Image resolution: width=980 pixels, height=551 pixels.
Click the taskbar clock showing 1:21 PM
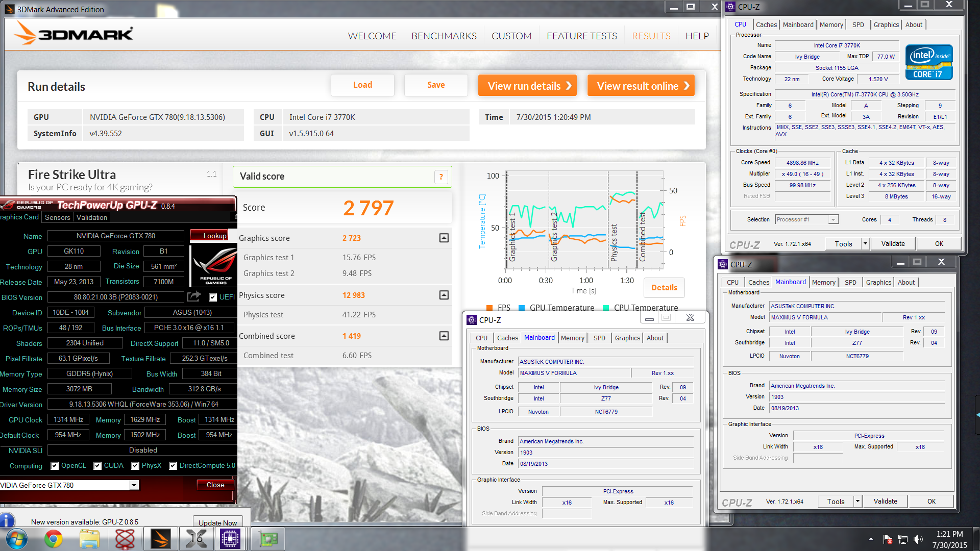tap(949, 534)
